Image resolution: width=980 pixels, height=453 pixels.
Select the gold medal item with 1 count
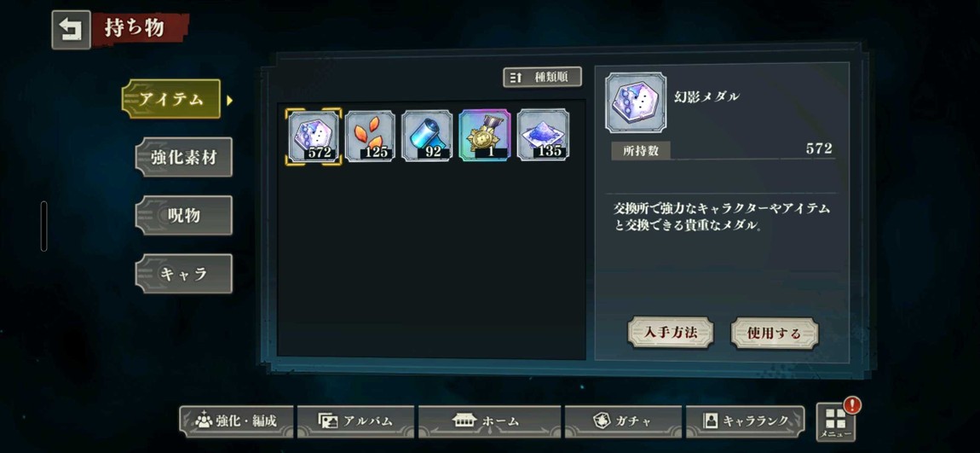pyautogui.click(x=485, y=136)
